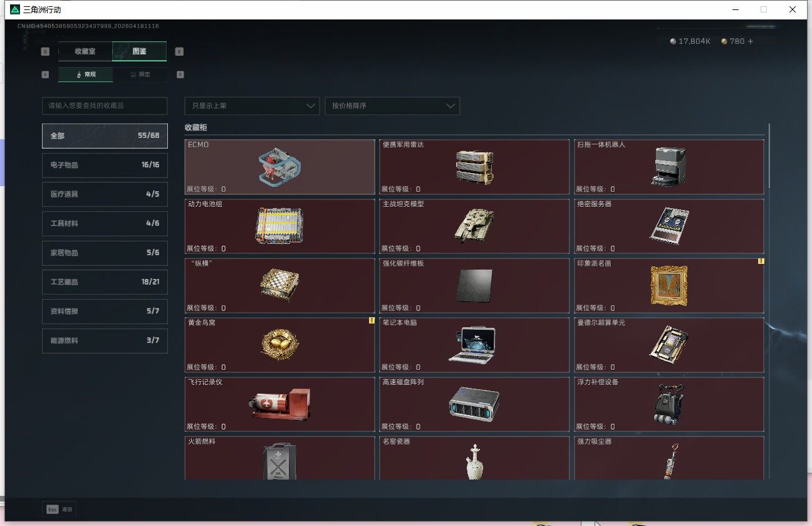Select the 强力吸尘器 vacuum image
The image size is (812, 526).
point(670,461)
